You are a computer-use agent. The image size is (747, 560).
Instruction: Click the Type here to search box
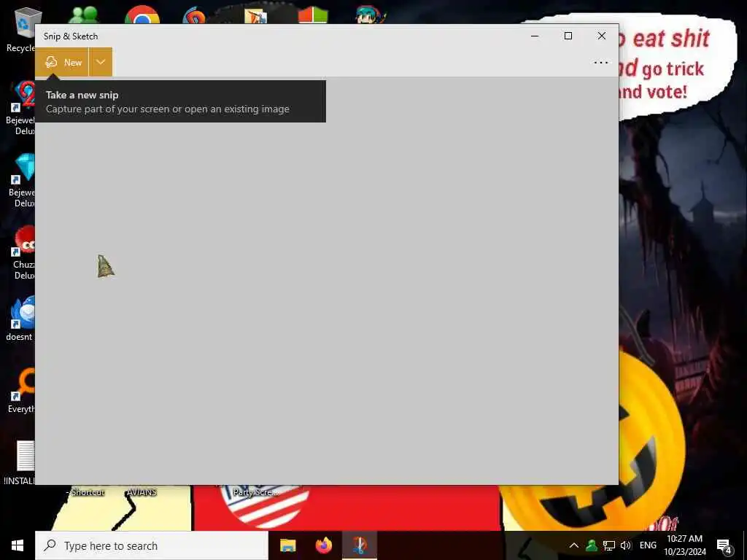pos(152,545)
